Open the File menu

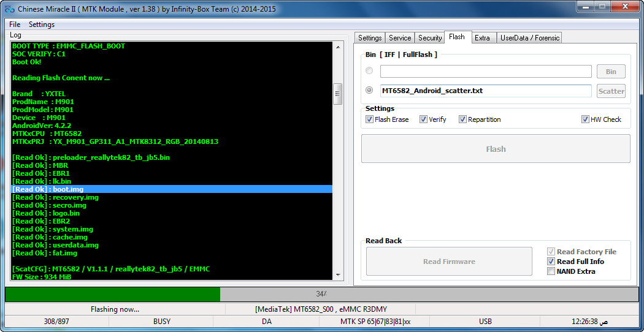coord(15,25)
